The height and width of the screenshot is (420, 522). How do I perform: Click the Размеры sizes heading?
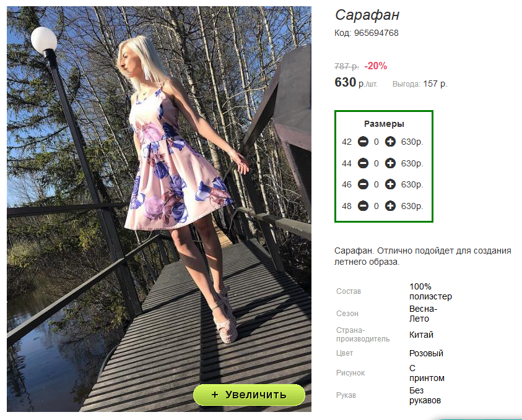pos(384,124)
